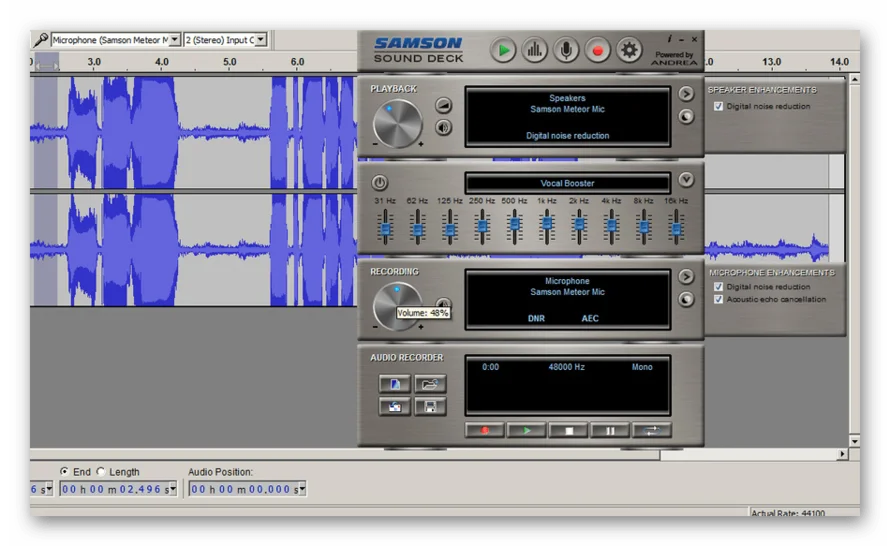Click the vertical scrollbar down arrow
Viewport: 890px width, 546px height.
[854, 441]
